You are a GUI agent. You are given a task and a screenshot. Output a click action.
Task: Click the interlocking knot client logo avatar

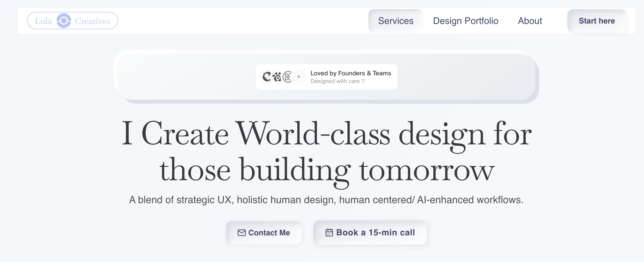click(x=287, y=77)
